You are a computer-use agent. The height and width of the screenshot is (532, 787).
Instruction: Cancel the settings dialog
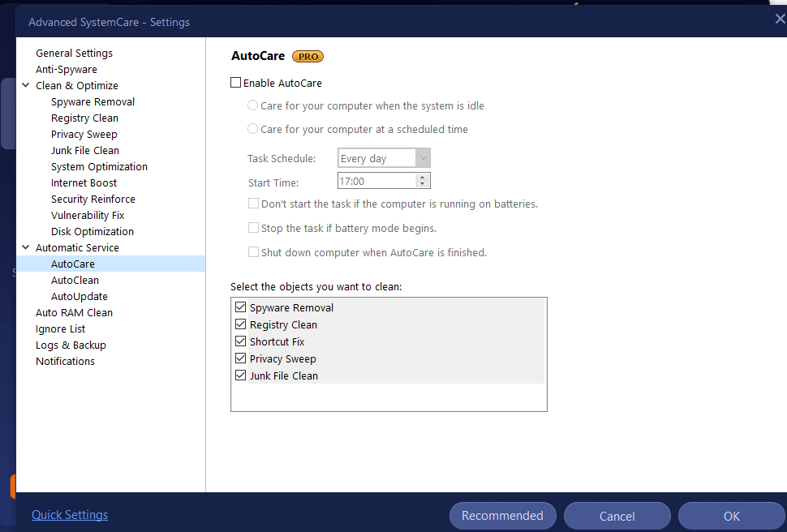[617, 517]
